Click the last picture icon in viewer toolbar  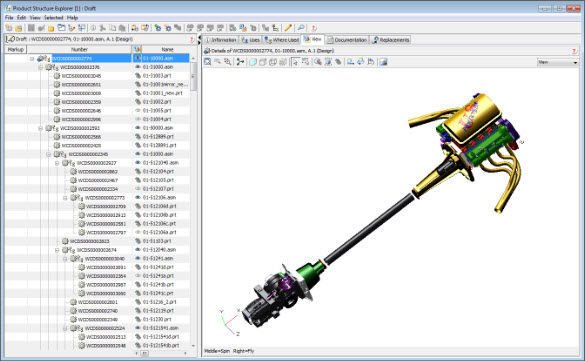[383, 62]
